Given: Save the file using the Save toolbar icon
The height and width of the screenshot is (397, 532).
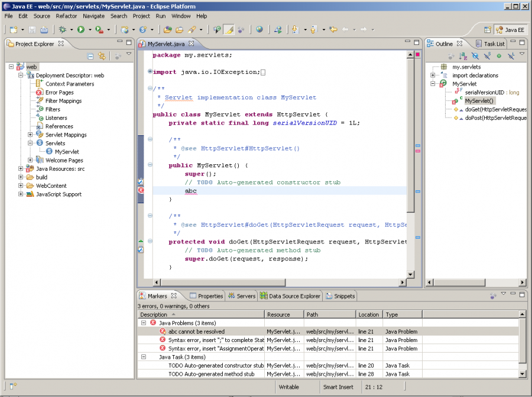Looking at the screenshot, I should (x=31, y=29).
